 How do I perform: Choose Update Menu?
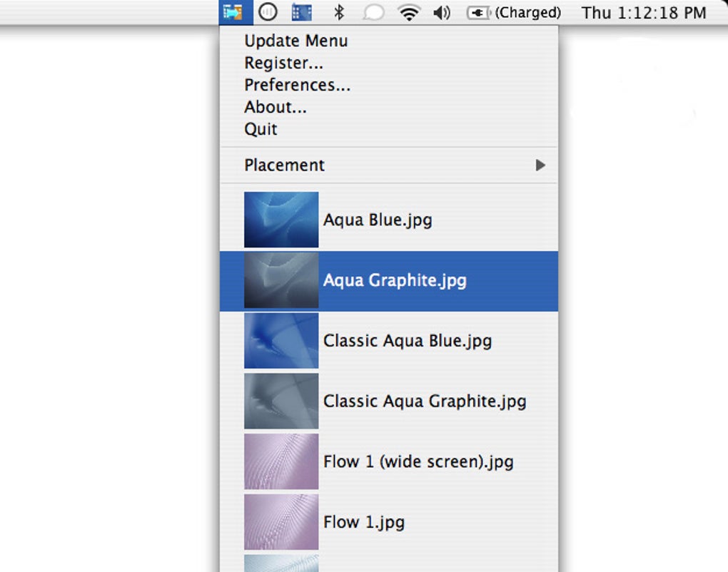296,41
